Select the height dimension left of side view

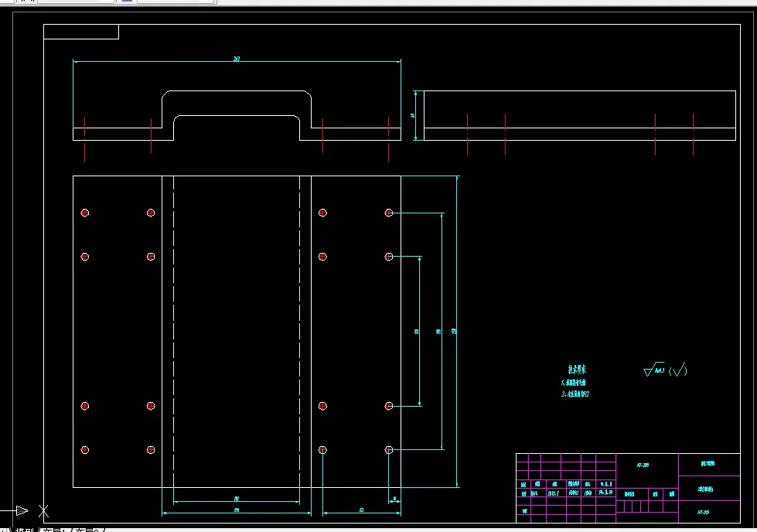tap(414, 115)
